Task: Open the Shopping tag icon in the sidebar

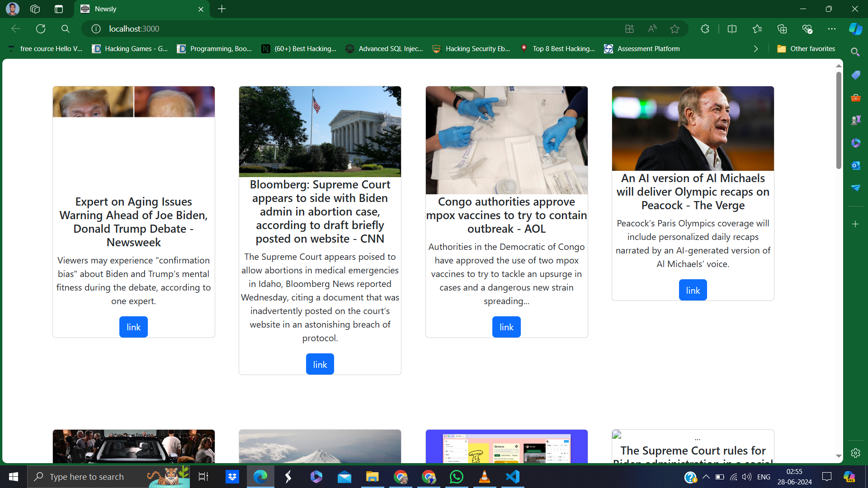Action: coord(855,75)
